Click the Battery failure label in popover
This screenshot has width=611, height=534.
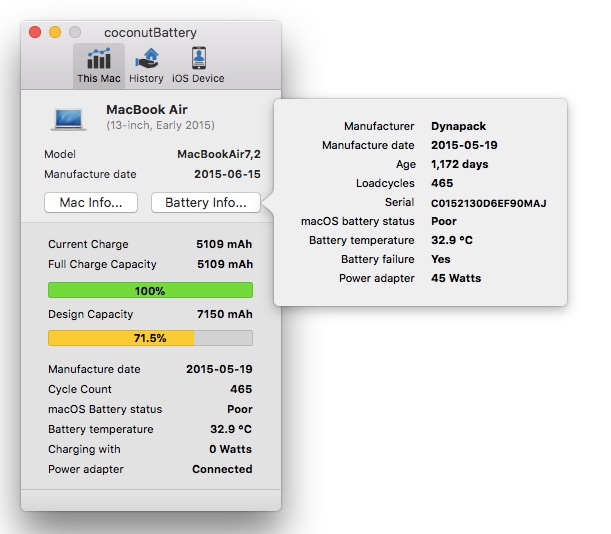coord(378,259)
